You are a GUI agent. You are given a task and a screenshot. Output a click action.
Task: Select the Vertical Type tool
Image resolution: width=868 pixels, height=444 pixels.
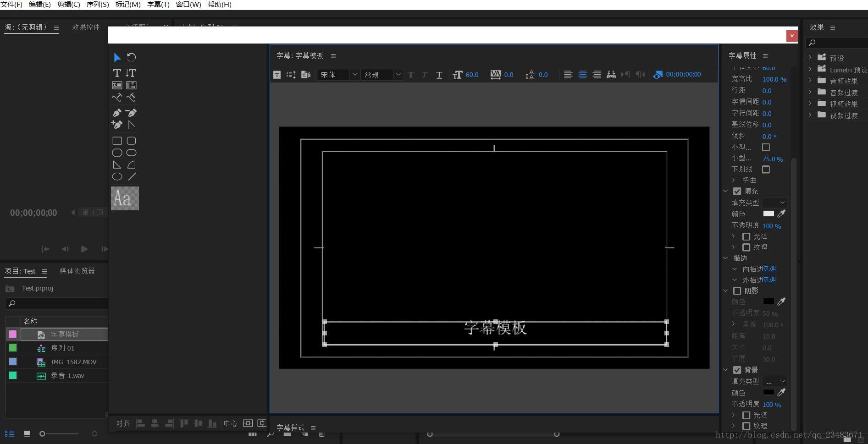(131, 73)
